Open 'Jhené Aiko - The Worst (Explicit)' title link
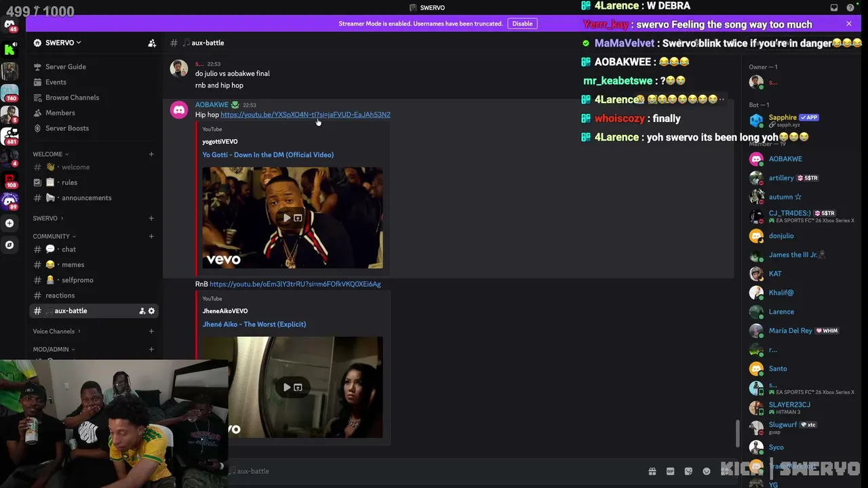Screen dimensions: 868x488 (254, 324)
